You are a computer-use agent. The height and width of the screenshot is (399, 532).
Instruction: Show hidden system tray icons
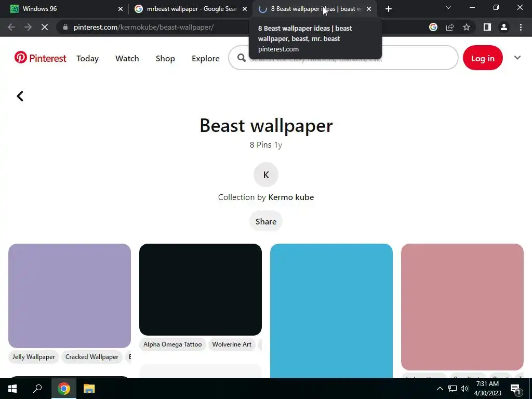click(440, 389)
